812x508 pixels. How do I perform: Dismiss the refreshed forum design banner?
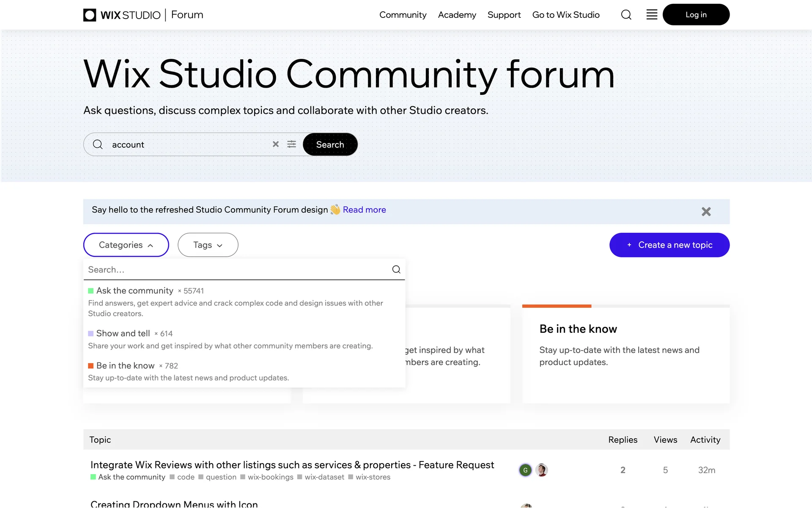point(706,212)
